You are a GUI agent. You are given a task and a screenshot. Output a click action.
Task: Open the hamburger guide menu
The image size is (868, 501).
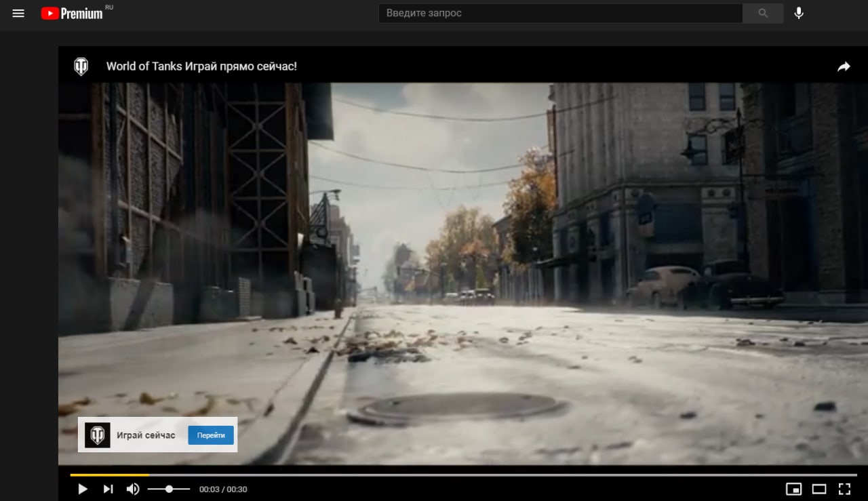pos(18,14)
